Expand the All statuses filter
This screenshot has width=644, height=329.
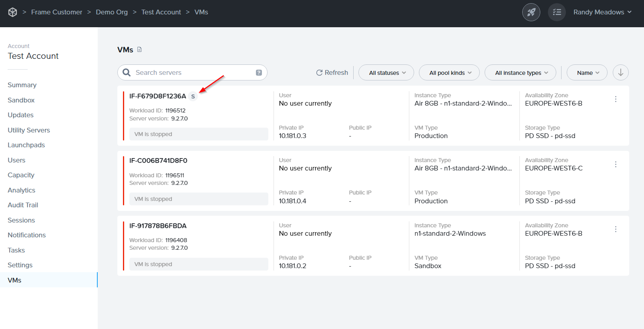[x=386, y=72]
